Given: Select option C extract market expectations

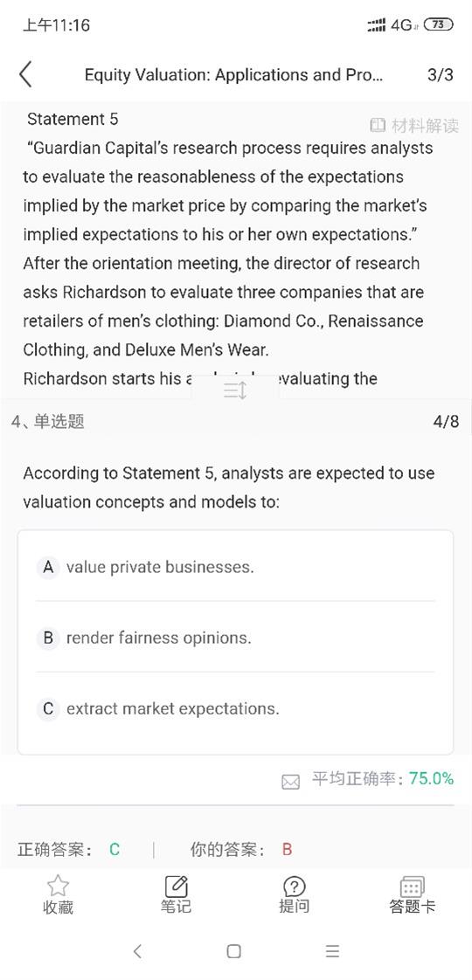Looking at the screenshot, I should 235,708.
